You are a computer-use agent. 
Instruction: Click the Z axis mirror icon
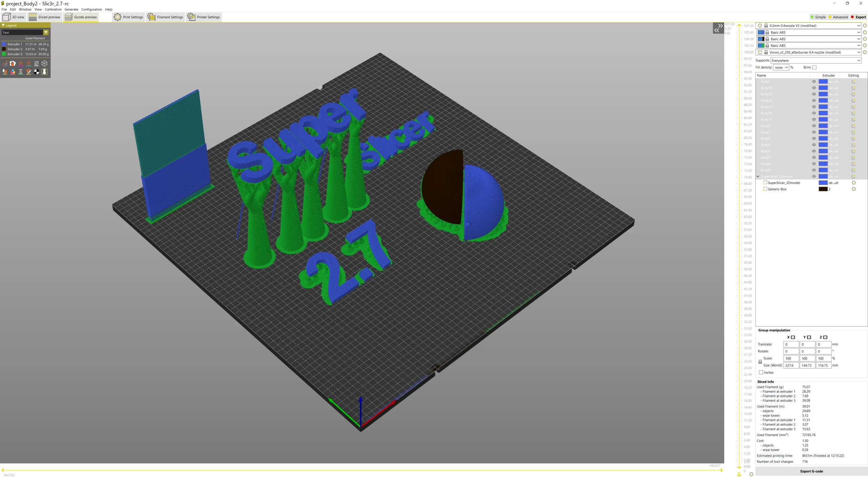tap(825, 337)
